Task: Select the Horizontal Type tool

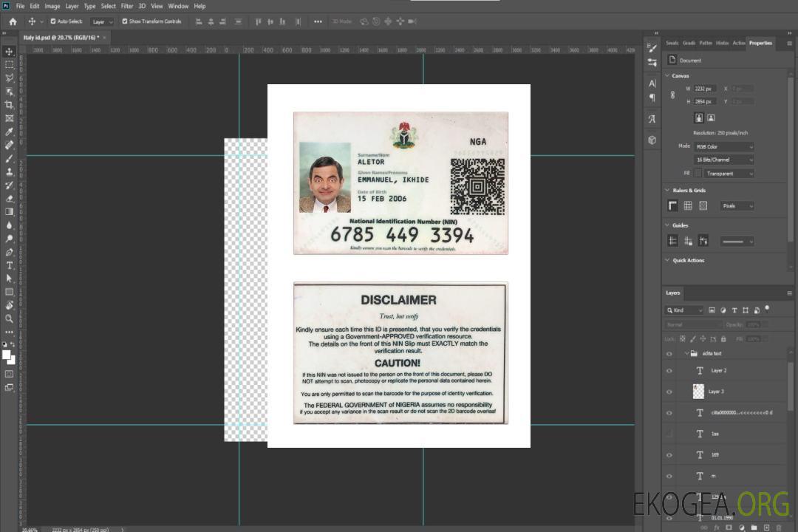Action: click(9, 265)
